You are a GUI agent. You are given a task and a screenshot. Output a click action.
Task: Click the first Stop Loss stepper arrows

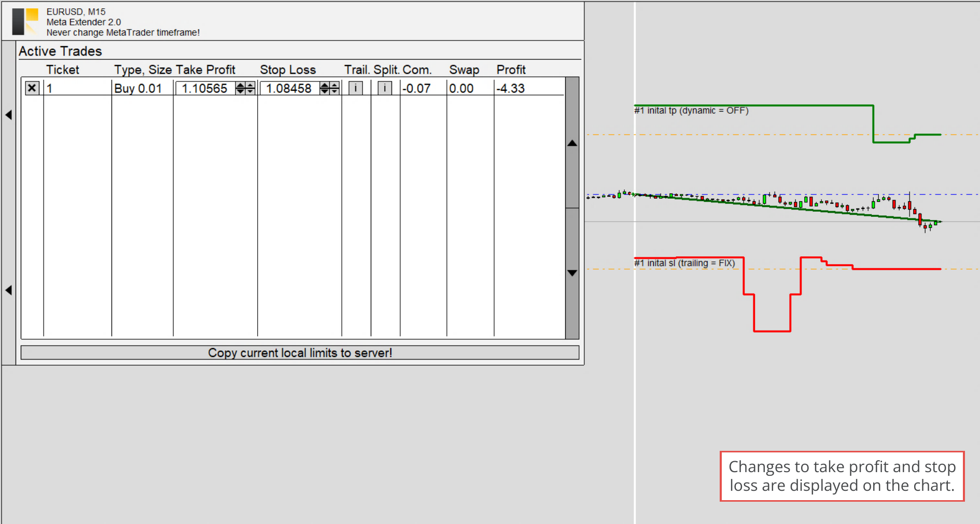coord(325,88)
